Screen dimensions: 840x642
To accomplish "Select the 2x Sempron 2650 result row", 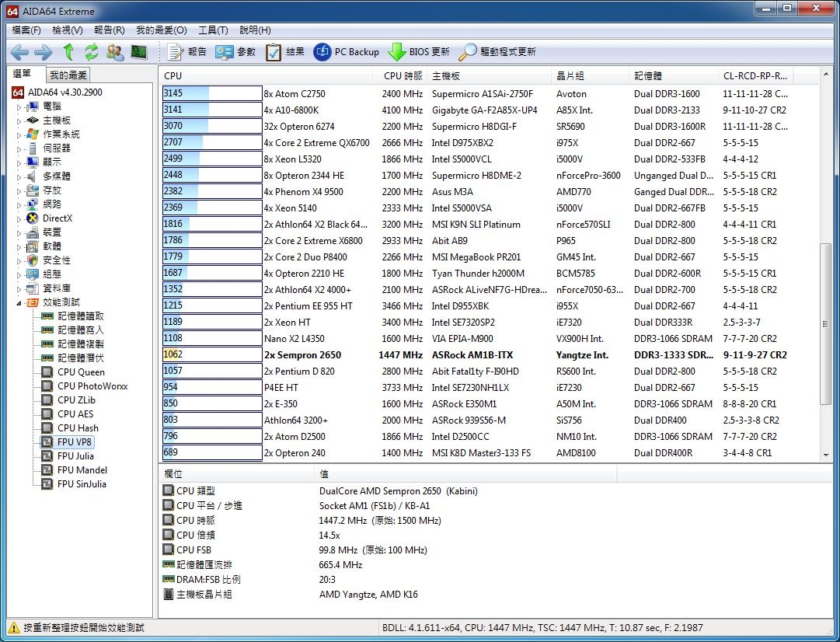I will click(490, 354).
